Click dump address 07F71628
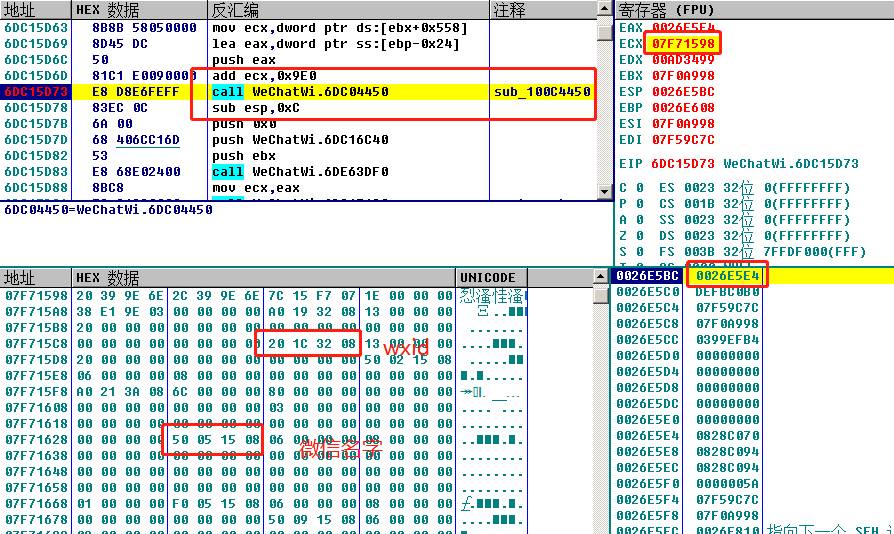Screen dimensions: 894x534 tap(36, 439)
